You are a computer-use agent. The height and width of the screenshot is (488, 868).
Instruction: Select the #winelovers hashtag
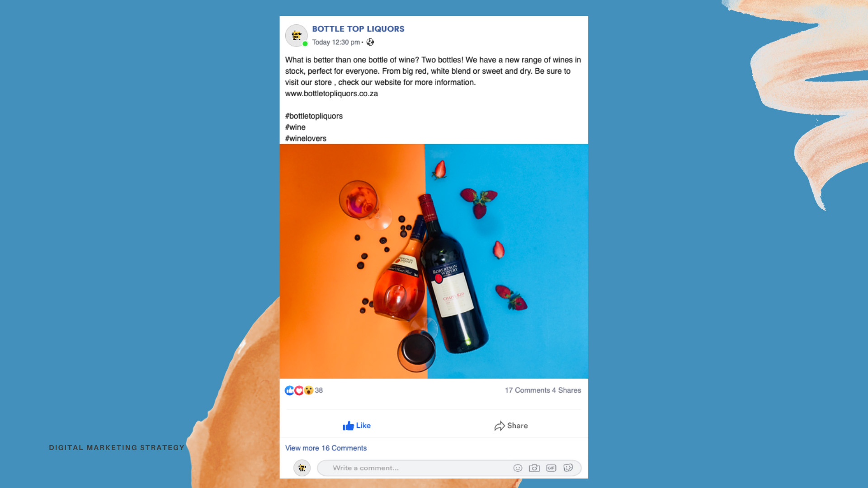tap(306, 139)
